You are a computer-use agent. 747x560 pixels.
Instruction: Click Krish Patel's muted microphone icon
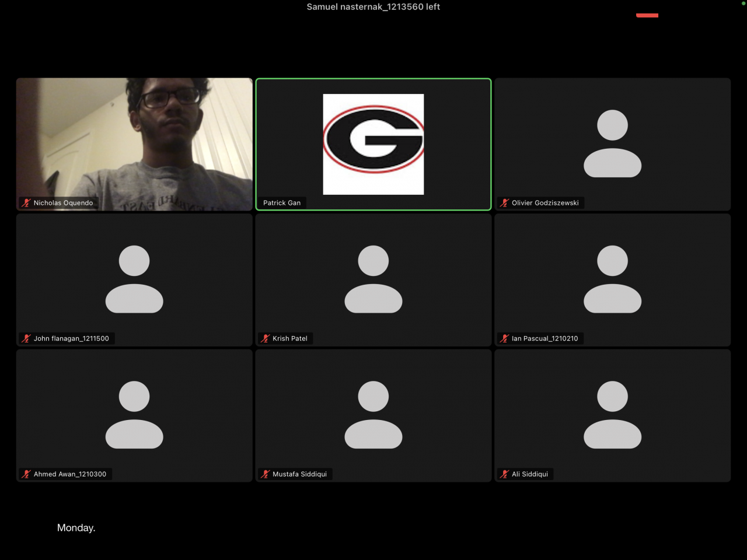point(266,338)
